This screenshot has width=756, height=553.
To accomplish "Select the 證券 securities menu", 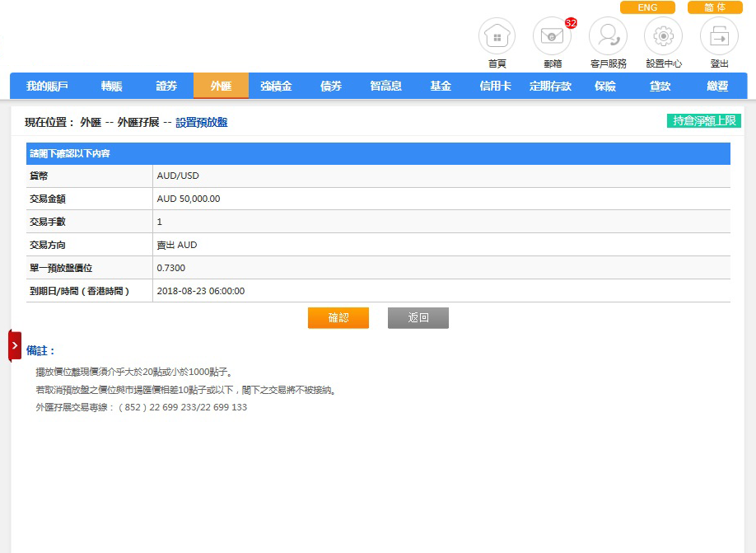I will pos(166,86).
